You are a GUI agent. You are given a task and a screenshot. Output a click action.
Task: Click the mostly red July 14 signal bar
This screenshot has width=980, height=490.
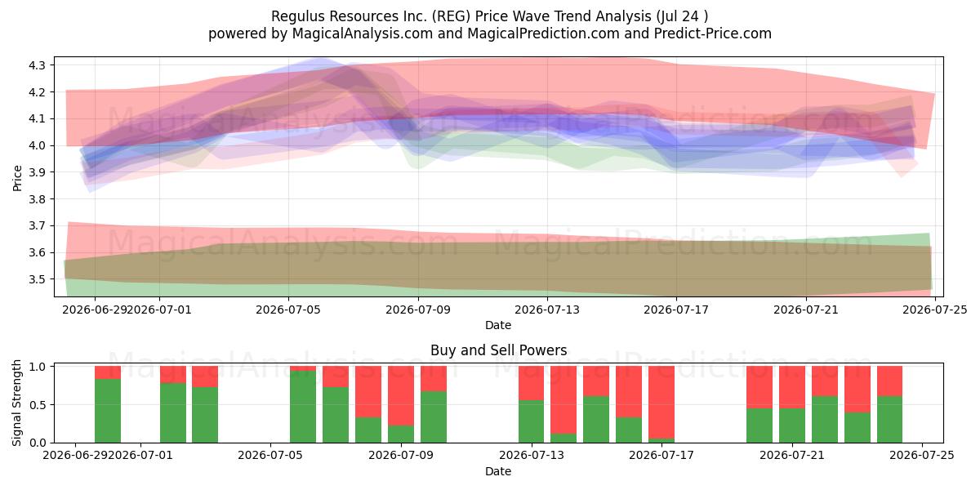click(563, 404)
